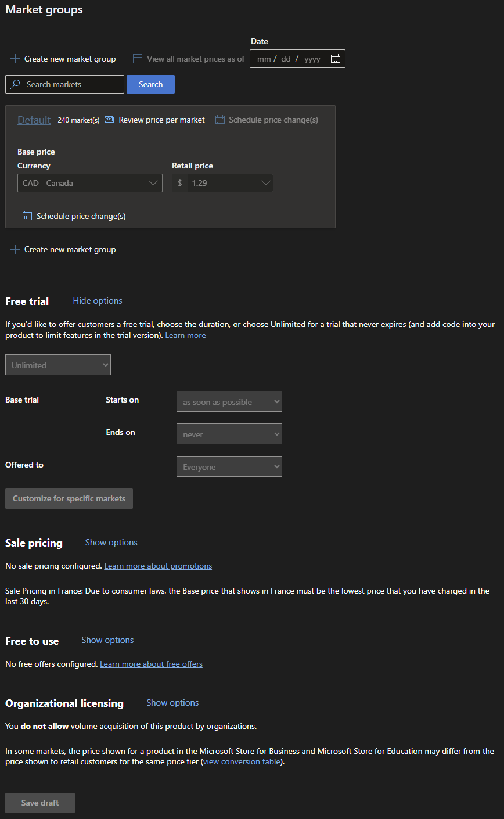This screenshot has width=504, height=819.
Task: Click the Market groups heading
Action: coord(44,10)
